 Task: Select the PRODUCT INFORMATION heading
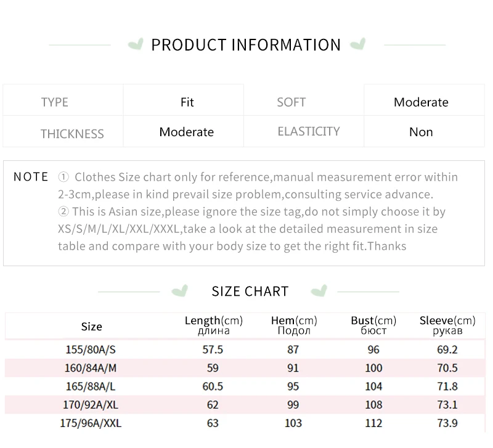click(x=246, y=44)
